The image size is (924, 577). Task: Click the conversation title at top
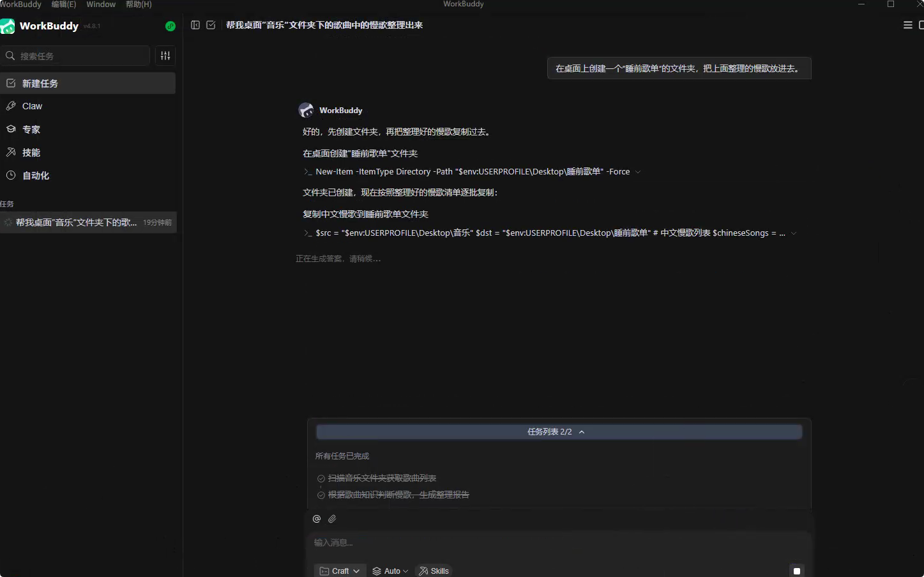(x=324, y=25)
